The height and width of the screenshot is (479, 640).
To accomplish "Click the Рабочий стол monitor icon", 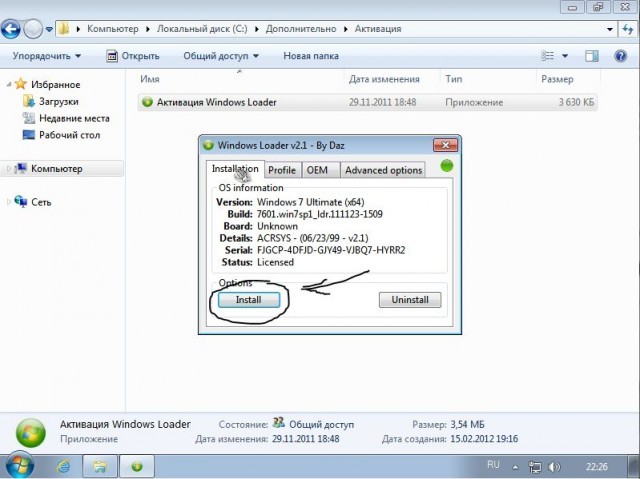I will tap(29, 135).
